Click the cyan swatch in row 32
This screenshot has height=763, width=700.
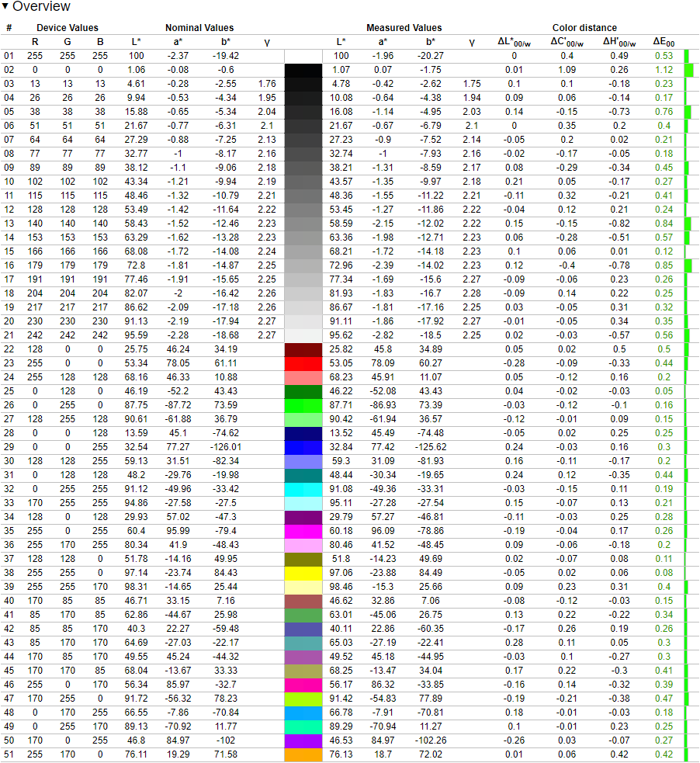(x=303, y=489)
